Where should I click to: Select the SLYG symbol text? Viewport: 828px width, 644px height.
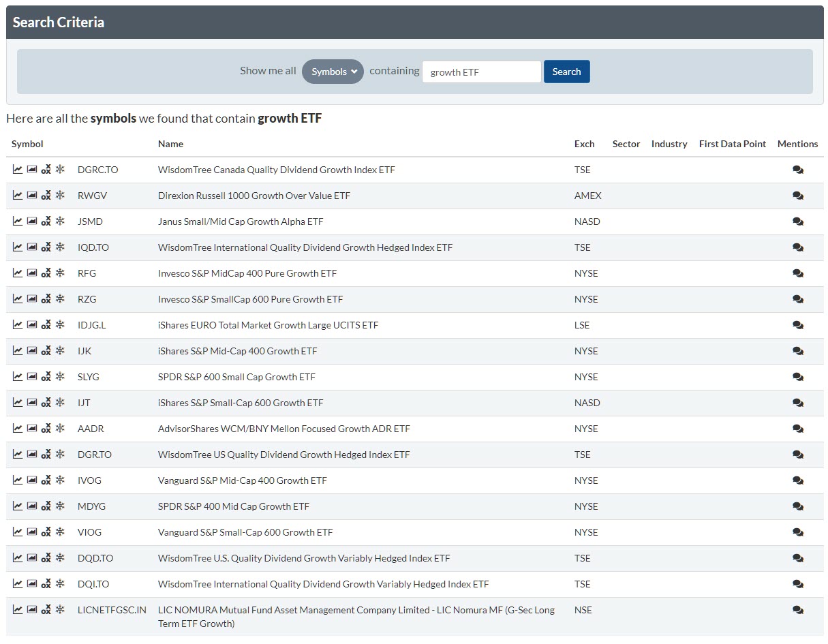[x=89, y=377]
